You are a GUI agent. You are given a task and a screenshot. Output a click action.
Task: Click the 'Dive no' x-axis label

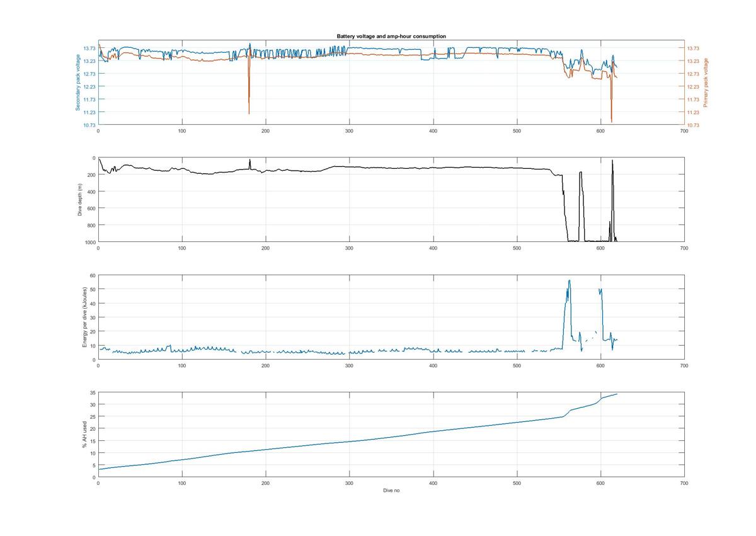pos(391,491)
